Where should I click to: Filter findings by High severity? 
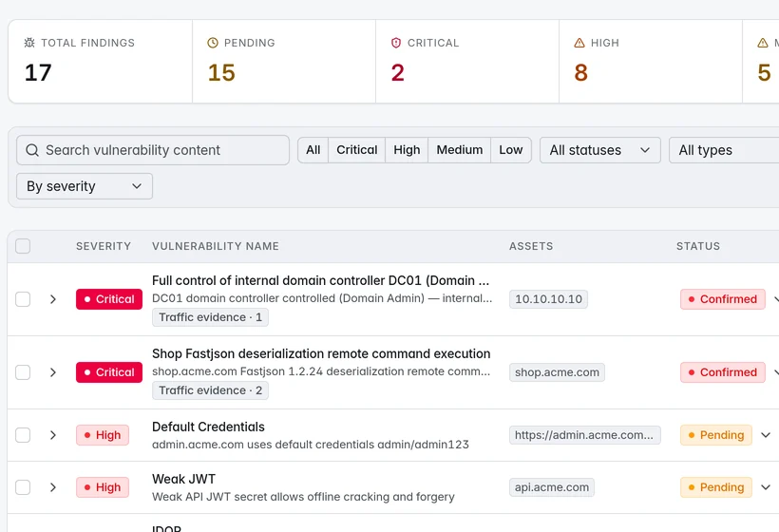tap(407, 150)
